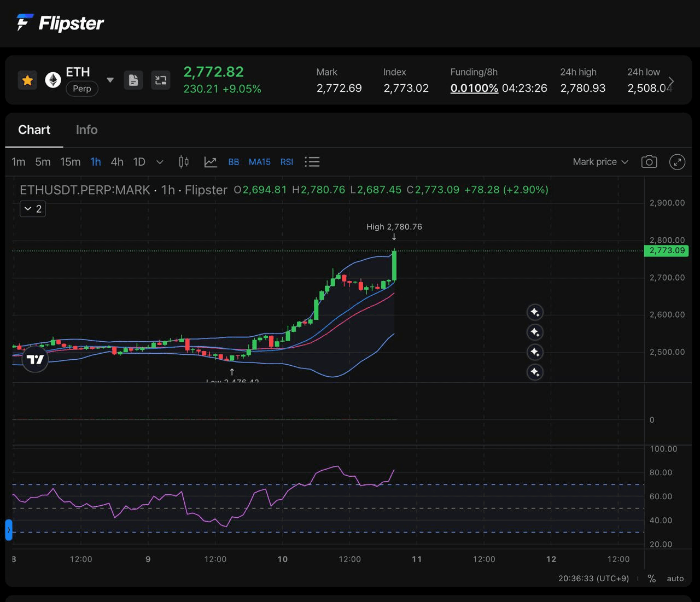Click the favorite star icon for ETH

tap(27, 80)
